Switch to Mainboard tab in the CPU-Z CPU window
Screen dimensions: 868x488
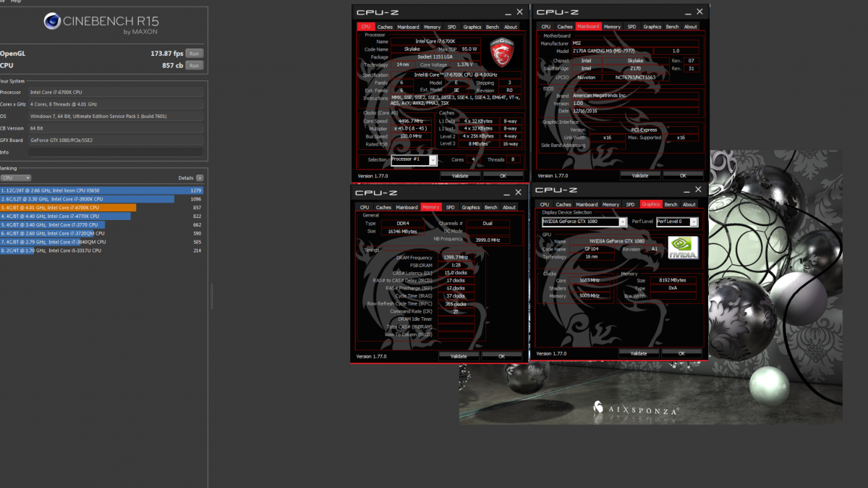(x=408, y=28)
